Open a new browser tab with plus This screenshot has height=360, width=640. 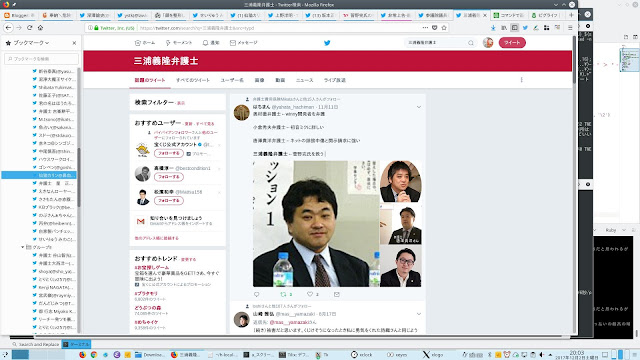571,15
